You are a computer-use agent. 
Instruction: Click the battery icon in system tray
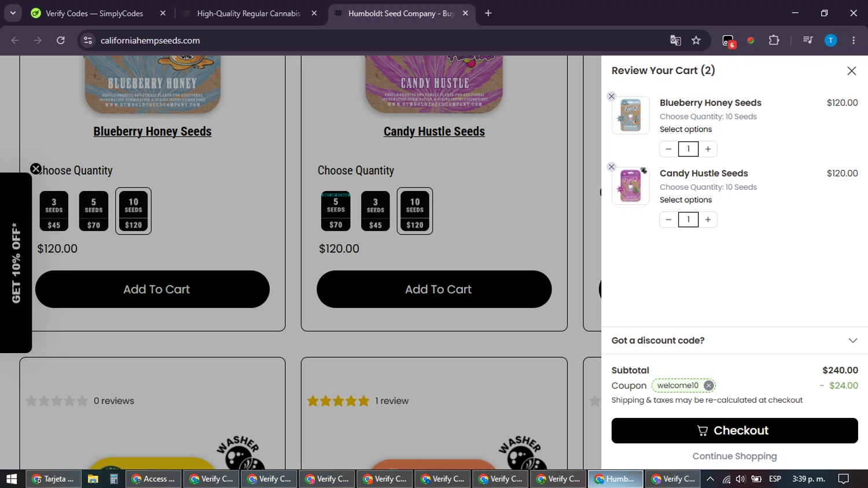point(756,479)
